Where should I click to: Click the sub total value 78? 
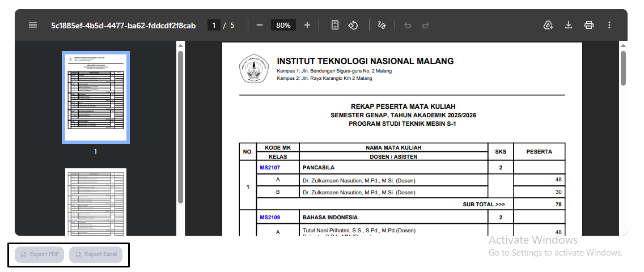pos(558,205)
